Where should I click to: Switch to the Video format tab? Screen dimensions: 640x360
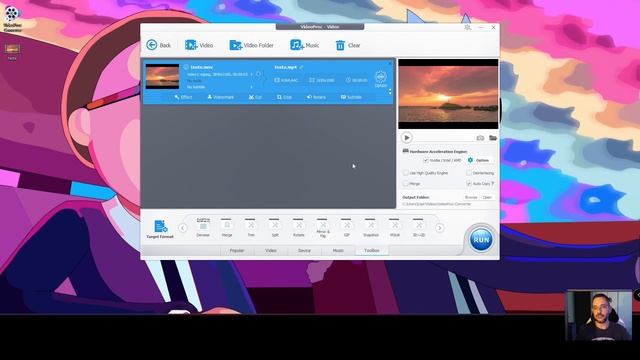click(x=271, y=251)
